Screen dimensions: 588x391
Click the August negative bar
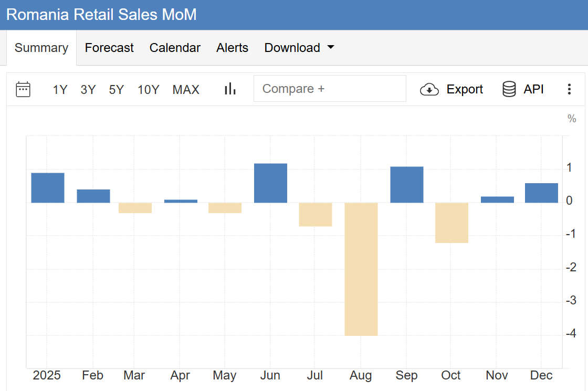tap(361, 269)
